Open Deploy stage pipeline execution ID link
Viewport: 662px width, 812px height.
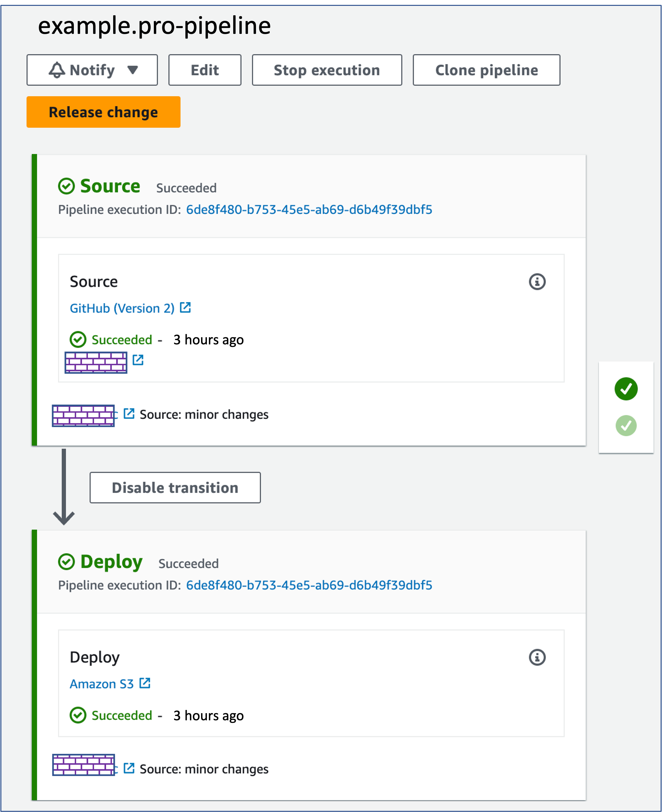point(309,585)
